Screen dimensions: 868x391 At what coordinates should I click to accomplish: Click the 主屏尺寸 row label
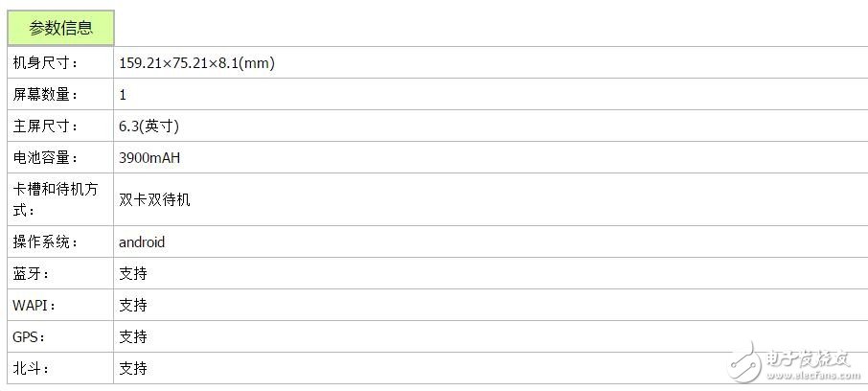coord(46,126)
